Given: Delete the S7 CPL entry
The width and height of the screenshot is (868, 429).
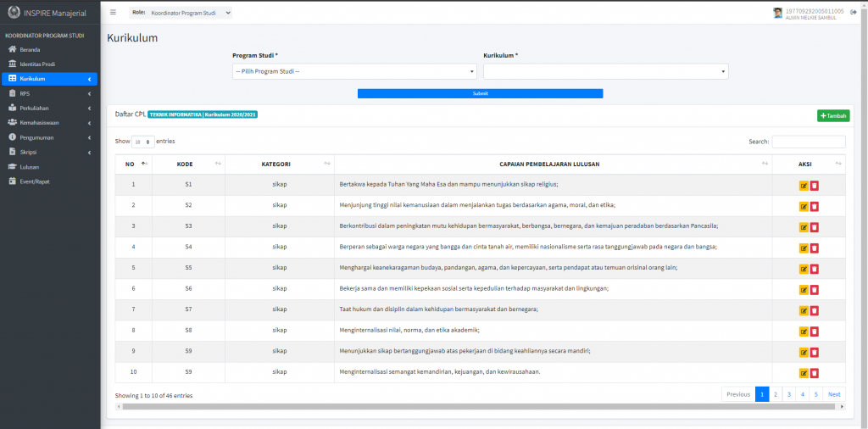Looking at the screenshot, I should coord(815,310).
